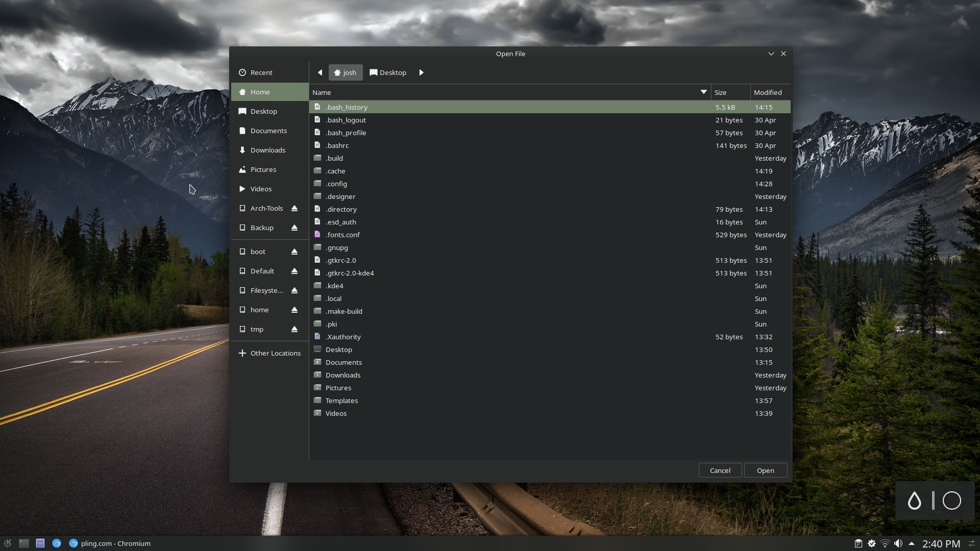Select the .build folder
980x551 pixels.
tap(550, 158)
